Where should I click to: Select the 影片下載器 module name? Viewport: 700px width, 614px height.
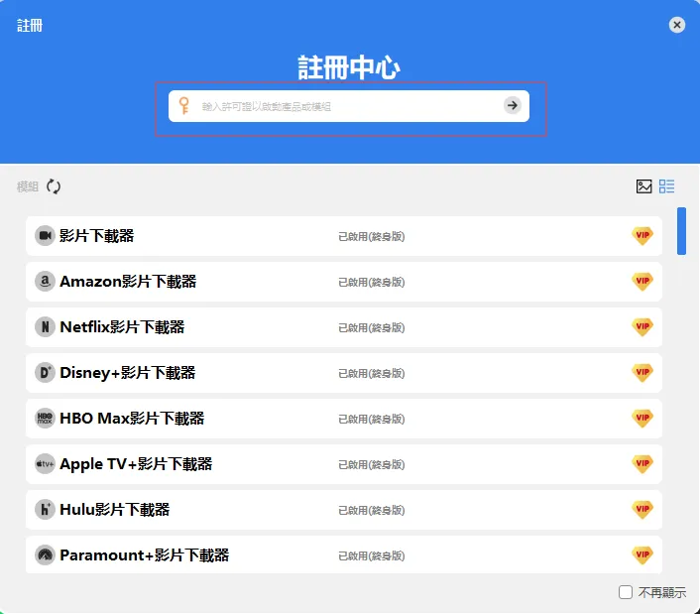pos(97,236)
